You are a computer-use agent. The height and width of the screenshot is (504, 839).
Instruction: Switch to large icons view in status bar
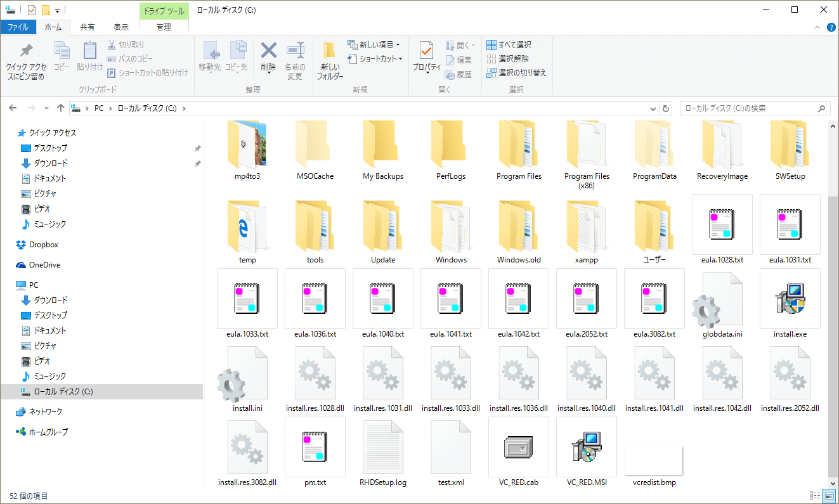click(828, 496)
